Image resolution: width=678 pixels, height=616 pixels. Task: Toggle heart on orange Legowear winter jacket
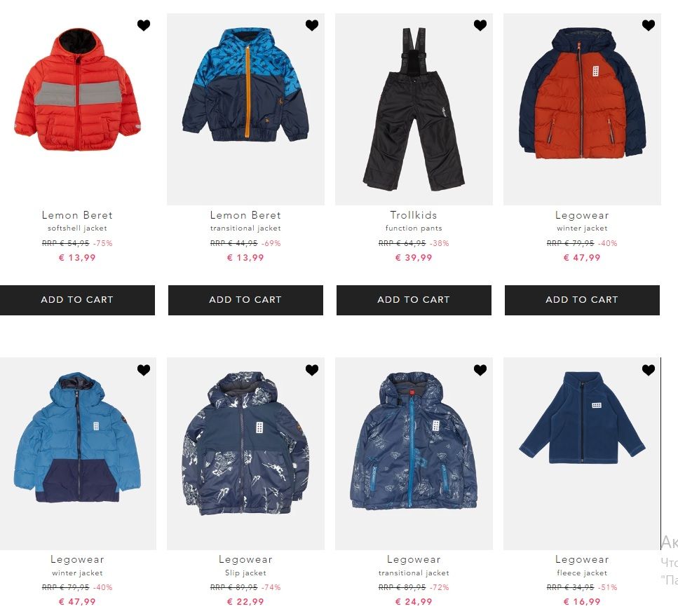pos(648,25)
